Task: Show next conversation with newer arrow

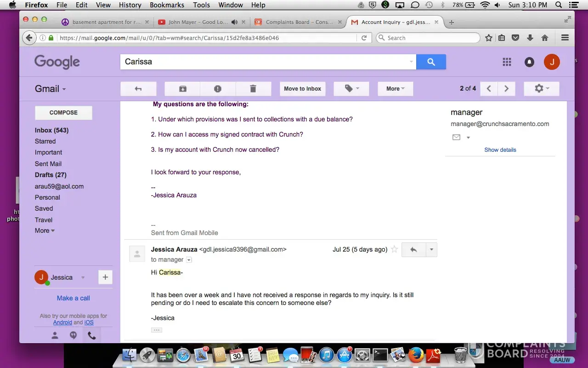Action: tap(489, 89)
